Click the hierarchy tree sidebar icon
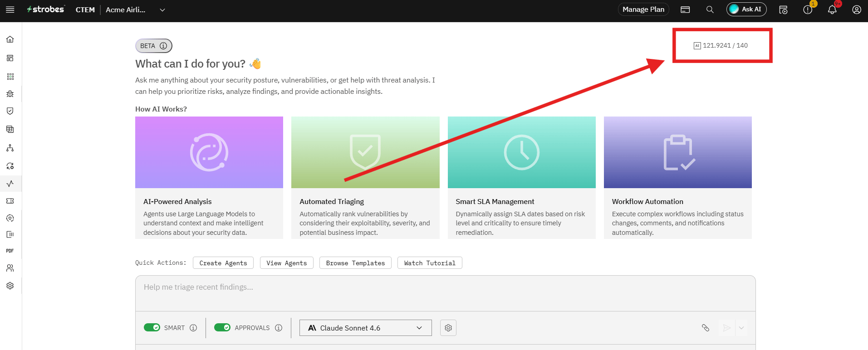868x350 pixels. pyautogui.click(x=10, y=148)
